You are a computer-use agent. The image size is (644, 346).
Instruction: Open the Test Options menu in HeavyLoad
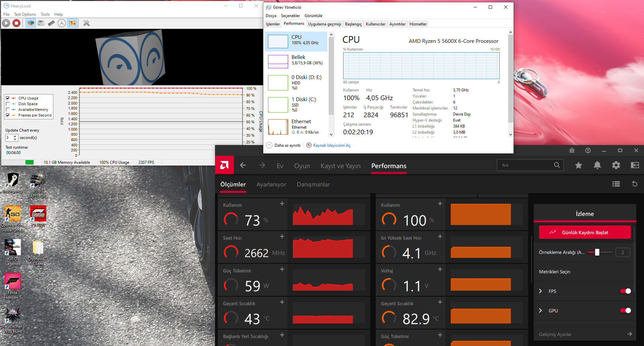click(25, 14)
